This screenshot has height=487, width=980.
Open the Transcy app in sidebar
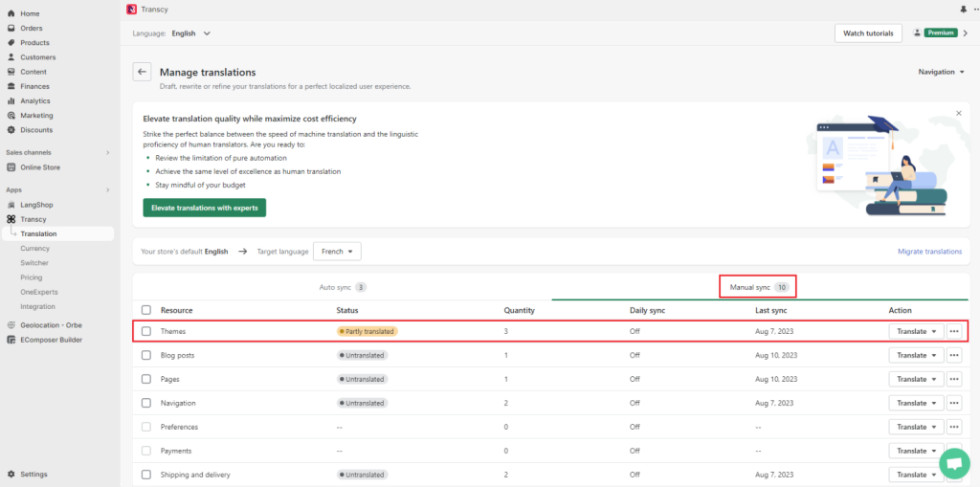(33, 219)
